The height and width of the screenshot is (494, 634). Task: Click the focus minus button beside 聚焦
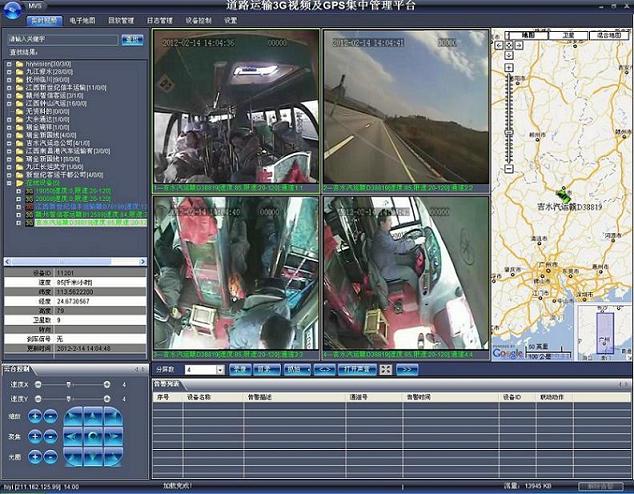[50, 436]
